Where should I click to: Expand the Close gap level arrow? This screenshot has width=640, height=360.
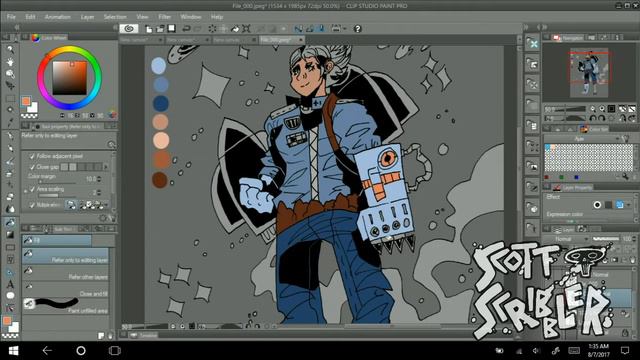coord(106,167)
